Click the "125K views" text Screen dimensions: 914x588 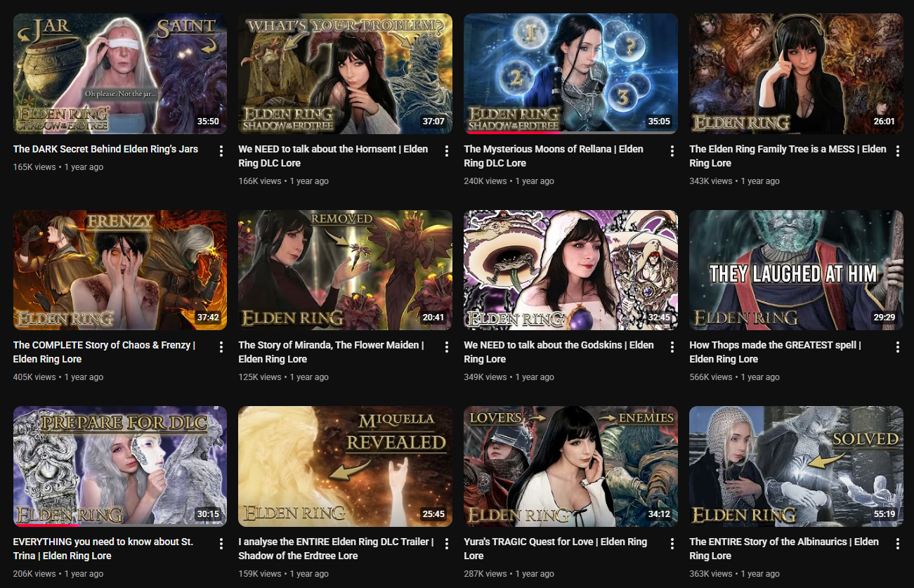[x=260, y=377]
